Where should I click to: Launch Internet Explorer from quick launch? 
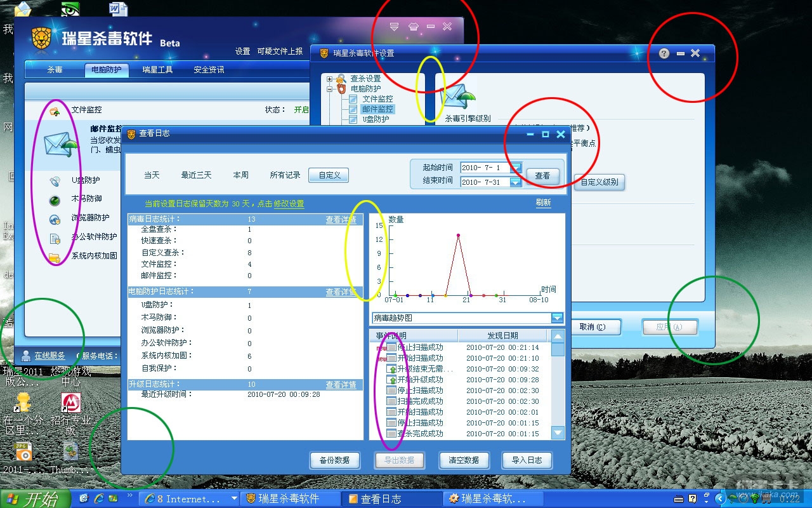[98, 498]
